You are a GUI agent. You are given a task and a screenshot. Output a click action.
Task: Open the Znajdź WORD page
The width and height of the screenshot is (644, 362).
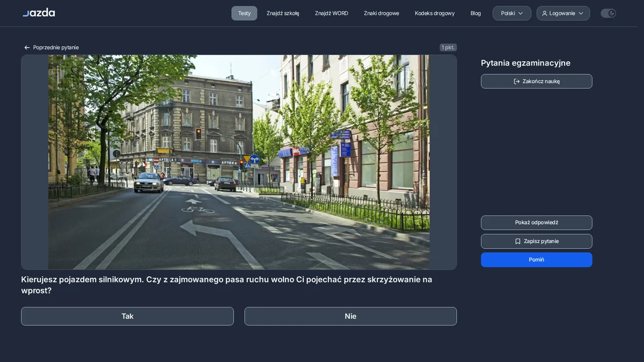332,13
